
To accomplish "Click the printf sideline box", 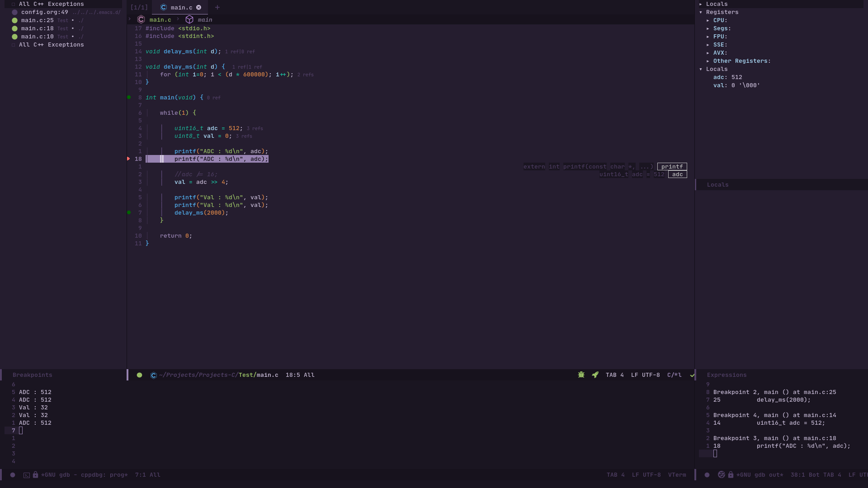I will click(x=672, y=167).
